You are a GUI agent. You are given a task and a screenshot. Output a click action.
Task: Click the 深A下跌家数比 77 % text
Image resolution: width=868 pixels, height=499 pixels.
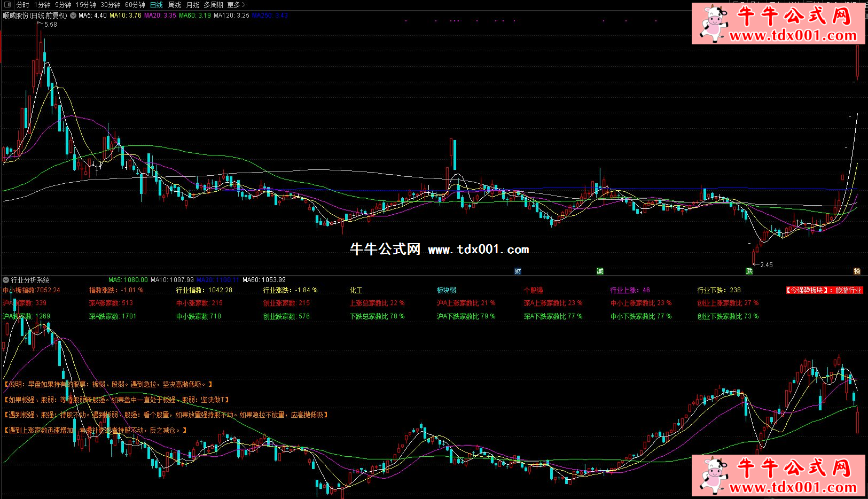553,316
